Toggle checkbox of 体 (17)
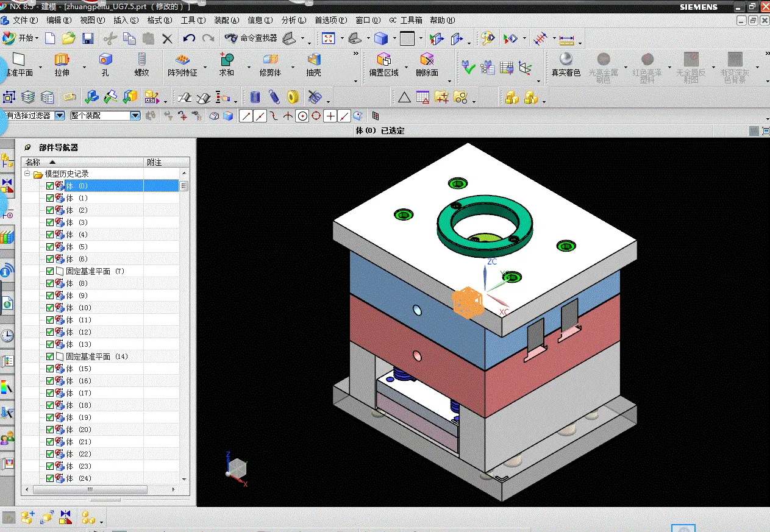The image size is (770, 532). tap(50, 393)
